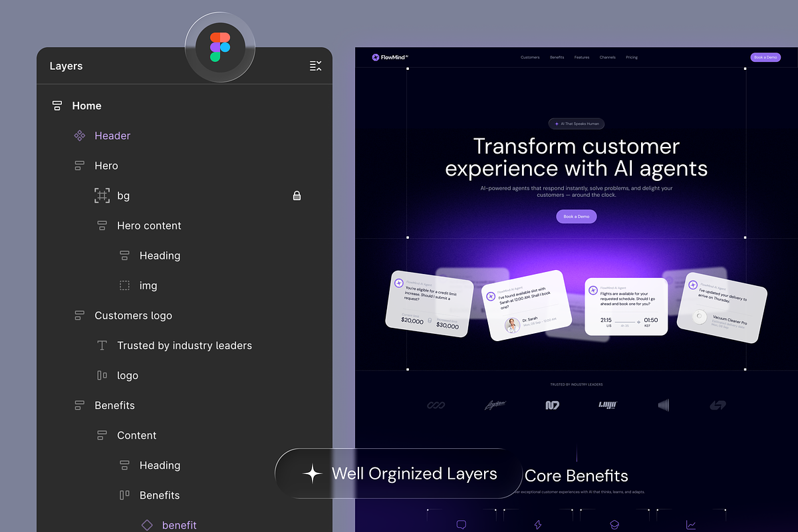Image resolution: width=798 pixels, height=532 pixels.
Task: Open the Pricing nav link
Action: click(x=632, y=57)
